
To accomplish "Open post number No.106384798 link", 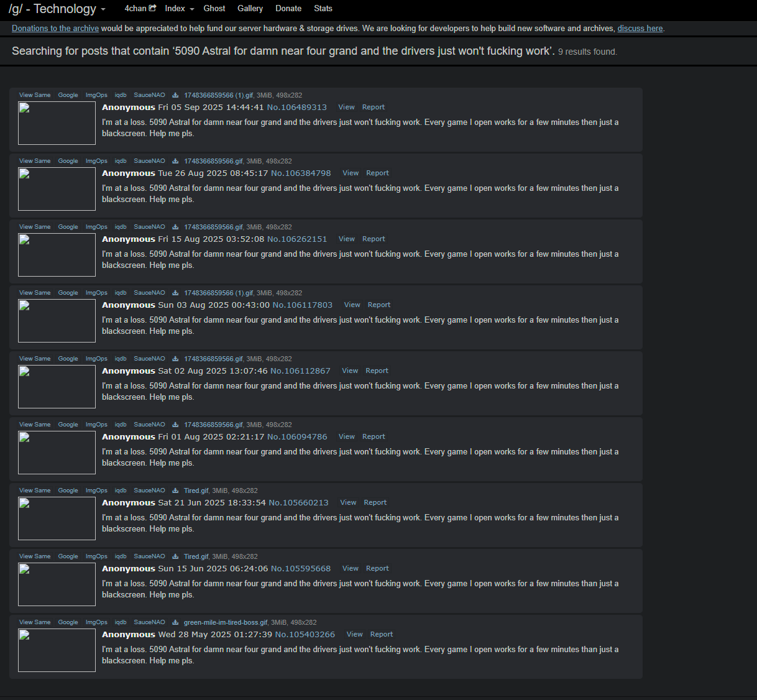I will 301,173.
